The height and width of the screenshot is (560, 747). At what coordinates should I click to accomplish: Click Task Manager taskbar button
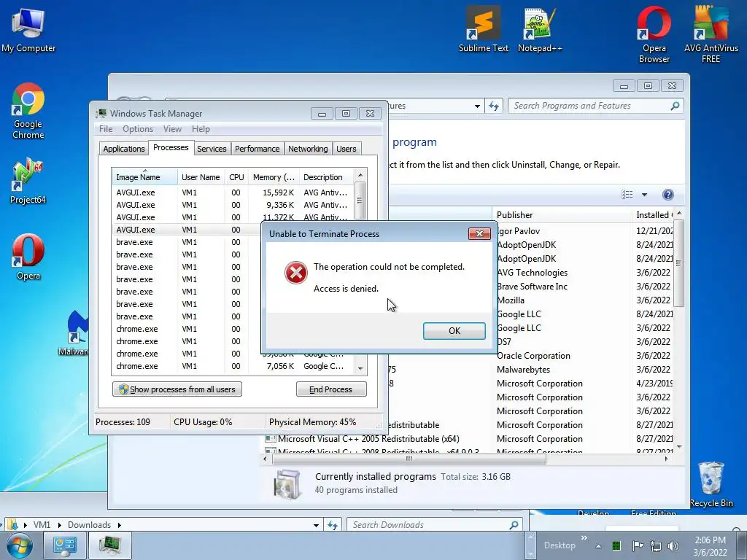[x=110, y=545]
